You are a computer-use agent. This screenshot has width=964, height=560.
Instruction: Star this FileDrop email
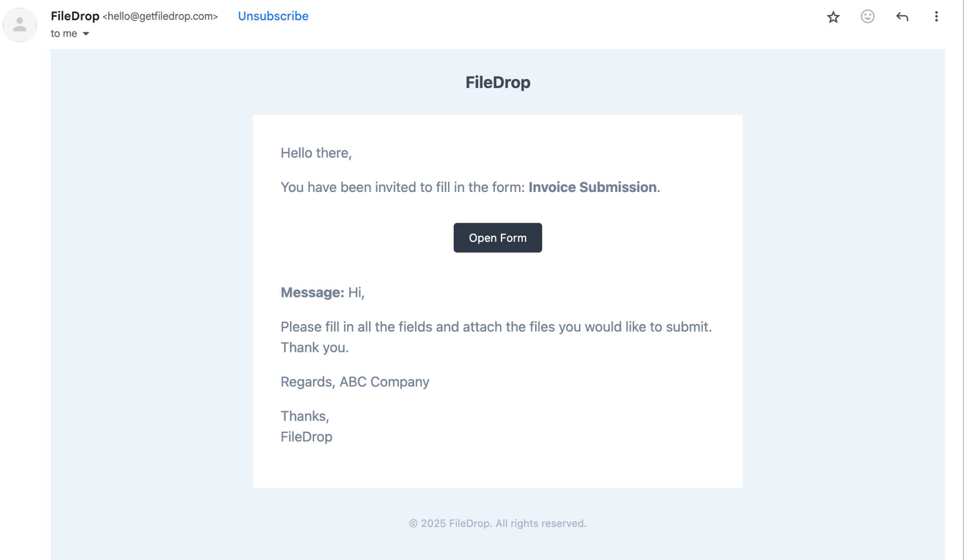833,17
